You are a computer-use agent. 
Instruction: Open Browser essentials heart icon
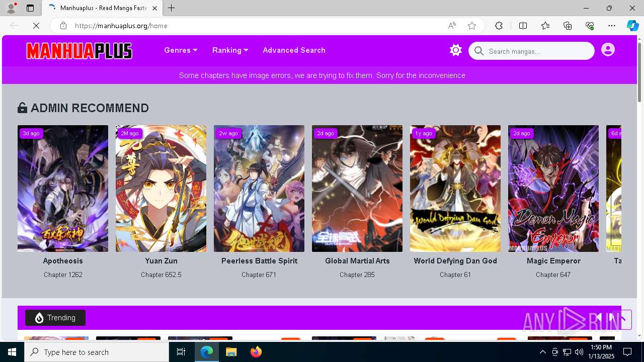pos(590,26)
